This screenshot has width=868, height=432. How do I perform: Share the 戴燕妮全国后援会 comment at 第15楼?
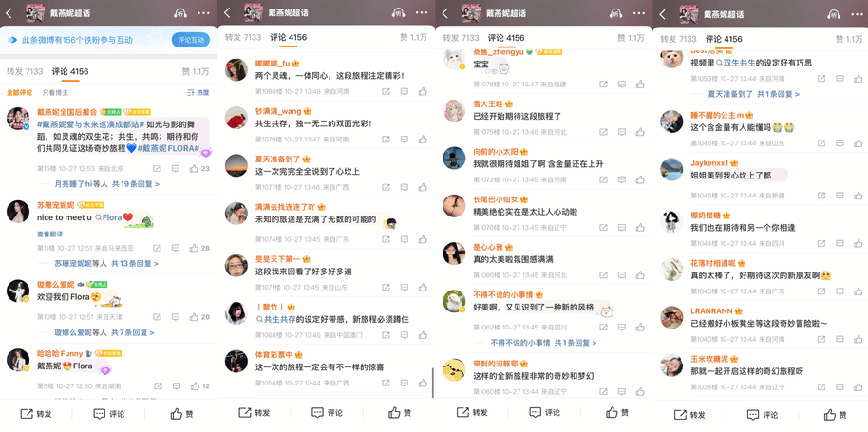158,169
